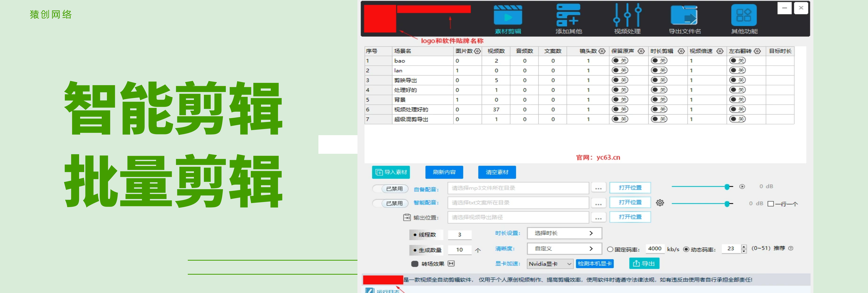868x293 pixels.
Task: Open the 自定义 clarity dropdown
Action: pyautogui.click(x=564, y=249)
